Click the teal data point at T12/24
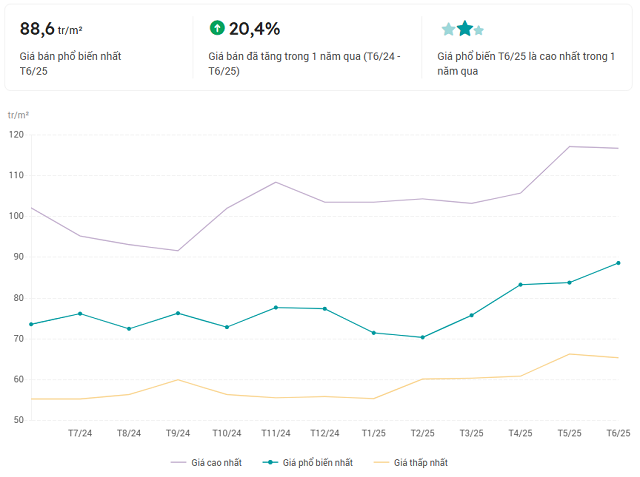Viewport: 640px width, 477px height. pyautogui.click(x=324, y=308)
